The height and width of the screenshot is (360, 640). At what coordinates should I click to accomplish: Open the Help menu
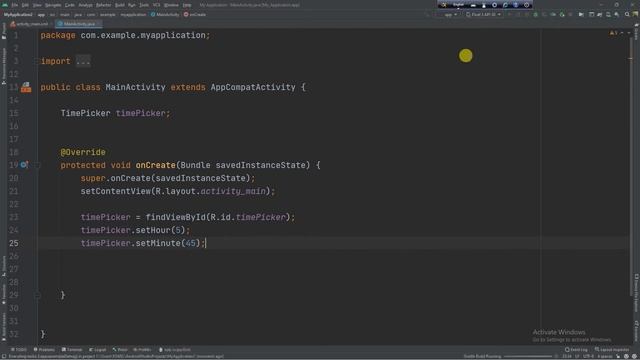[x=187, y=5]
